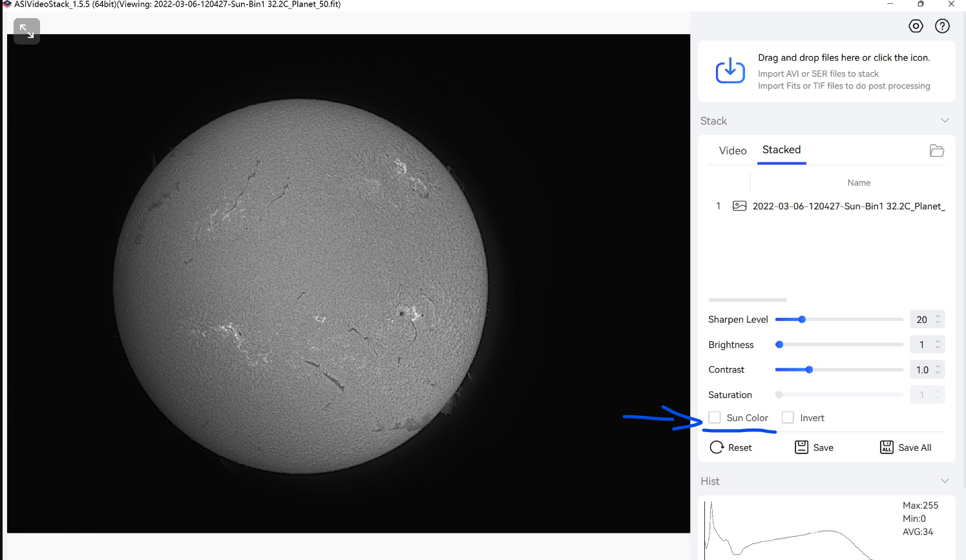Click the Max:255 histogram value

tap(920, 505)
